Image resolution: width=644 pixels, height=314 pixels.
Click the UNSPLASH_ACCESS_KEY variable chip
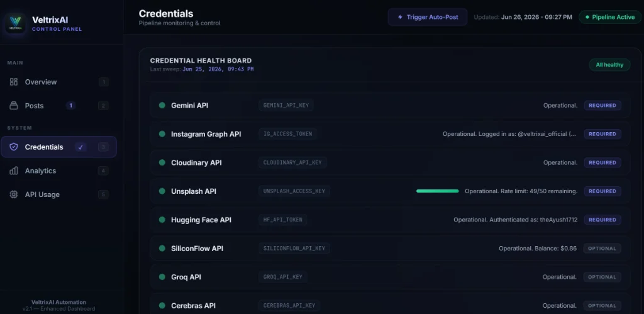tap(294, 191)
